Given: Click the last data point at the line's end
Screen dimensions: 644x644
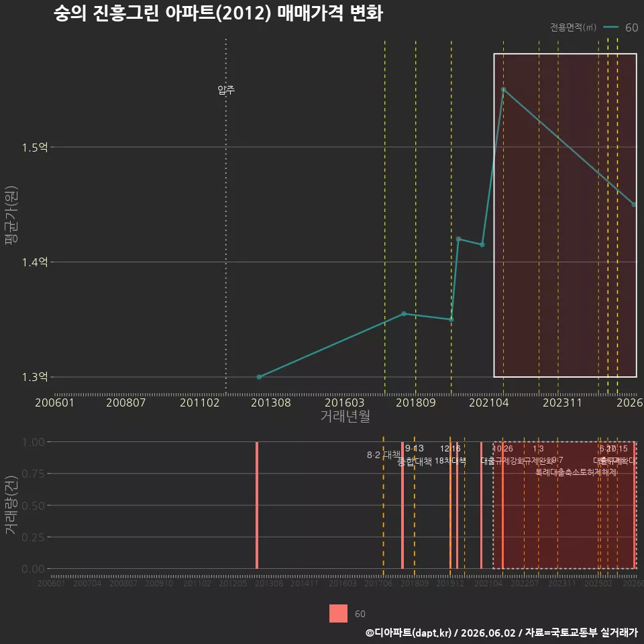Looking at the screenshot, I should (x=634, y=204).
